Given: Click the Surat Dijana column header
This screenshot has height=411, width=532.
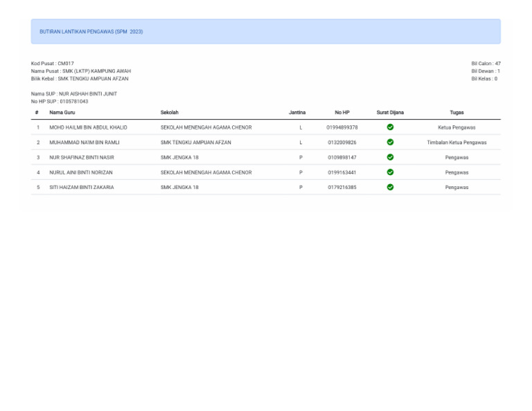Looking at the screenshot, I should [390, 113].
